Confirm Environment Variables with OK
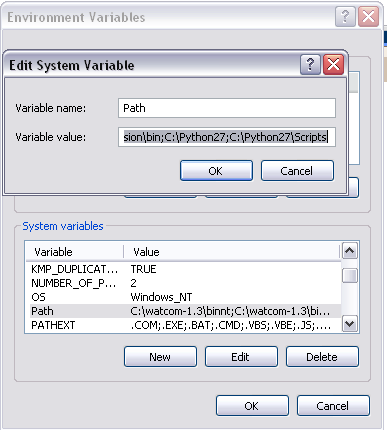This screenshot has height=430, width=387. pyautogui.click(x=252, y=406)
